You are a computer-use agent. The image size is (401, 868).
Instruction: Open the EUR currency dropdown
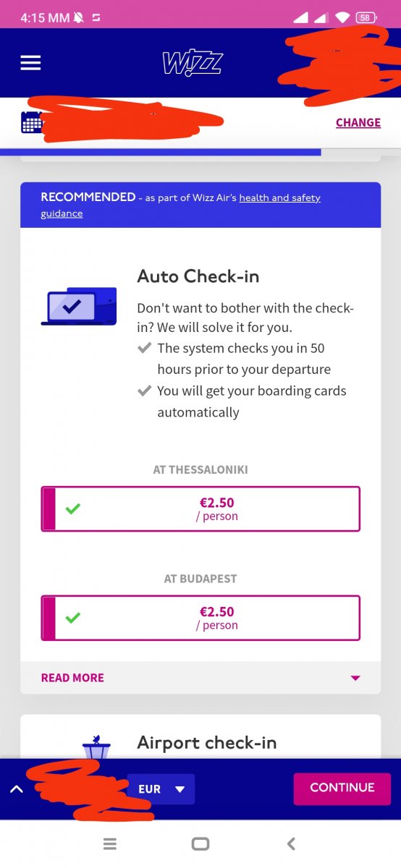[161, 789]
